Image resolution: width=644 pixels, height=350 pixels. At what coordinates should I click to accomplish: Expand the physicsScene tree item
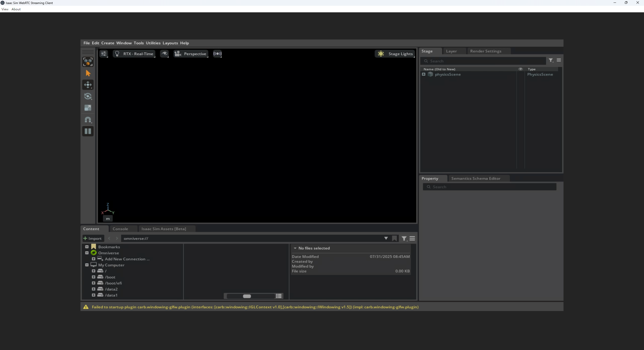coord(424,74)
